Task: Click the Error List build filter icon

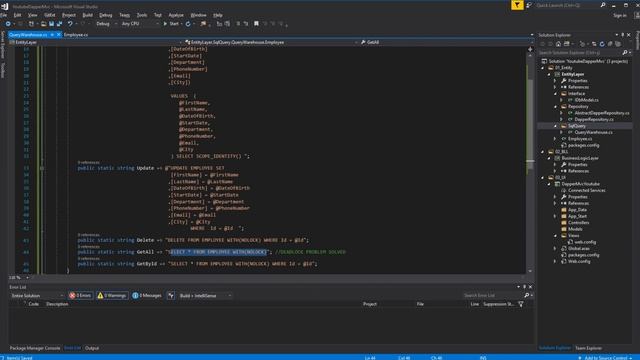Action: coord(171,296)
